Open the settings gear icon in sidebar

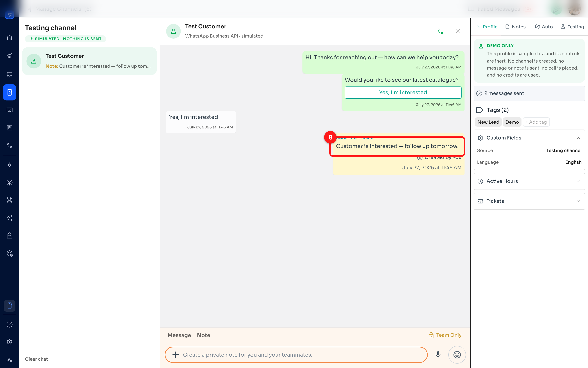(x=10, y=342)
